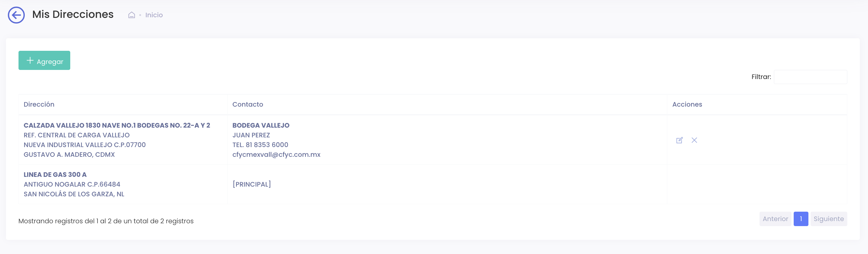Sort by the Contacto column header
The height and width of the screenshot is (254, 868).
(x=248, y=104)
